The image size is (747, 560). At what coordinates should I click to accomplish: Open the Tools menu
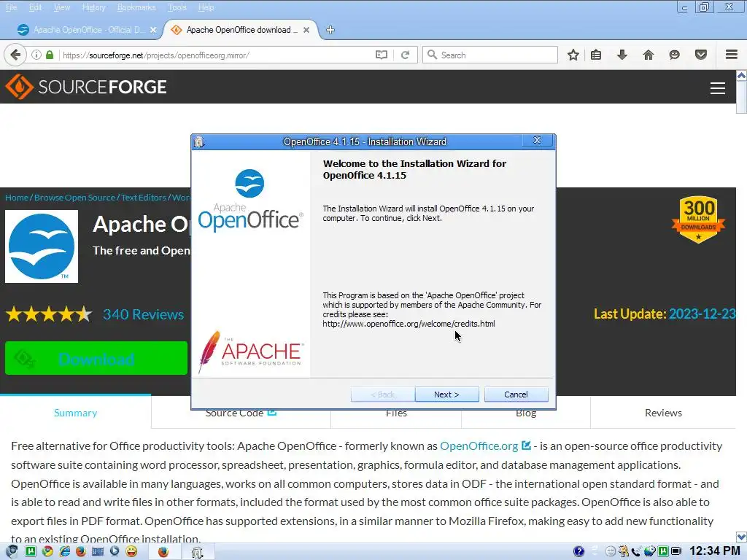coord(177,7)
